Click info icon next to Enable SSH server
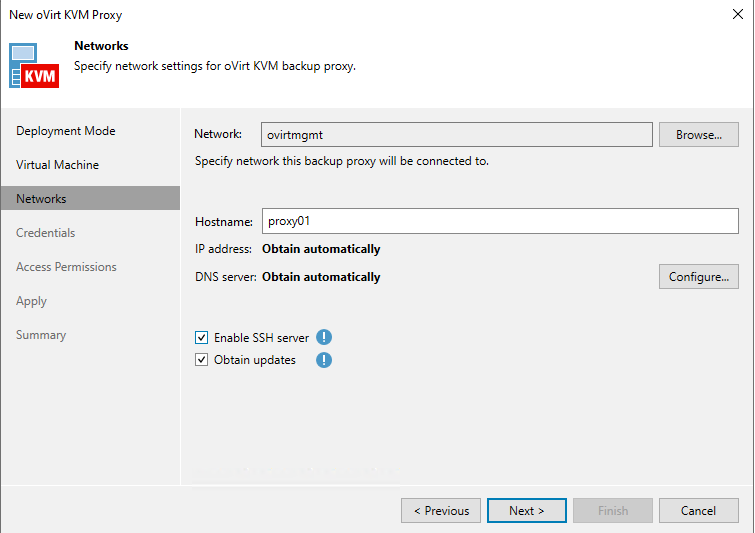755x533 pixels. tap(324, 338)
